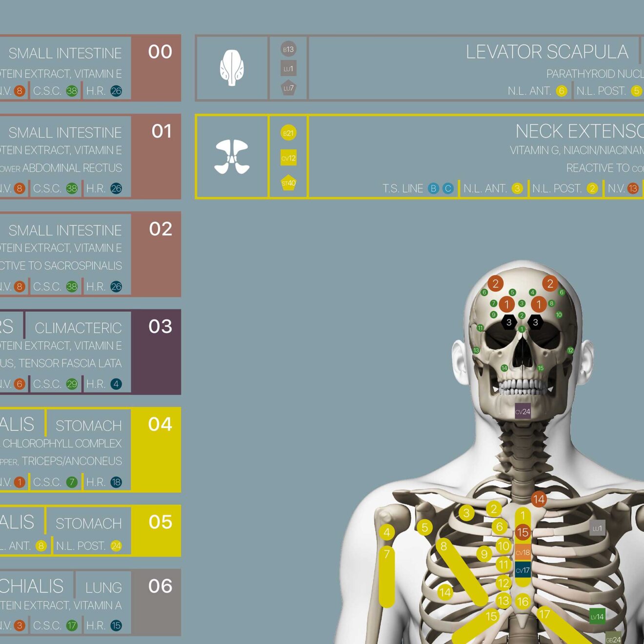Click the GB24 marker at the lower ribs

pos(613,638)
